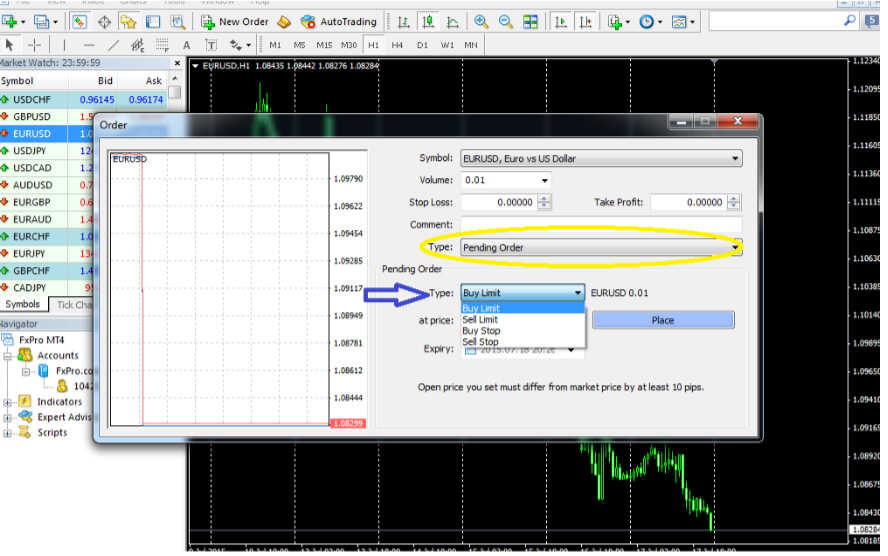Click the zoom in magnifier icon
Viewport: 888px width, 556px height.
481,21
